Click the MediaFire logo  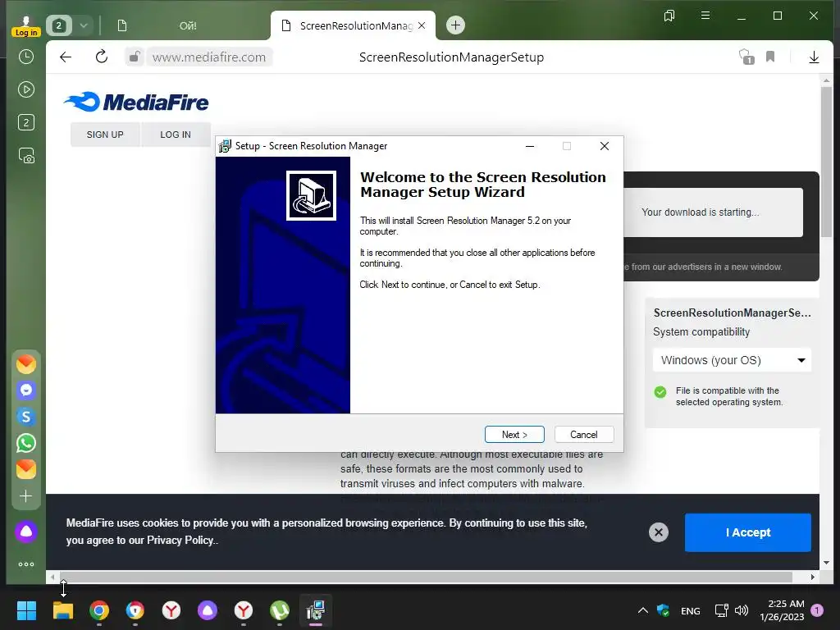136,102
